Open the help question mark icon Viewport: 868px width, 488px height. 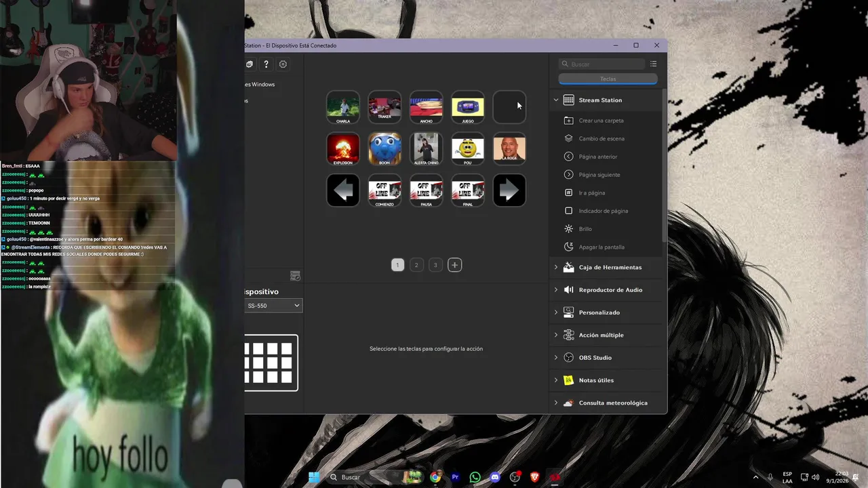266,64
